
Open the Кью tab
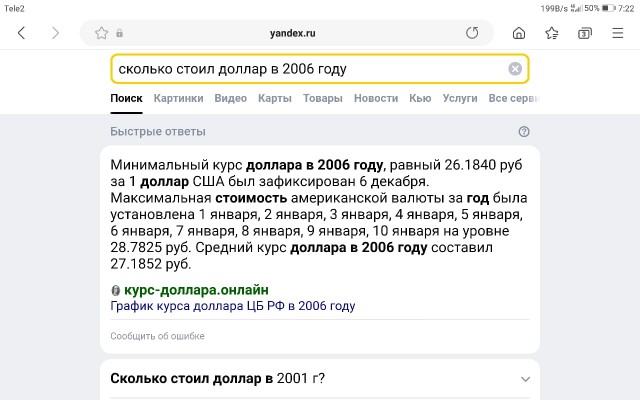[x=420, y=98]
